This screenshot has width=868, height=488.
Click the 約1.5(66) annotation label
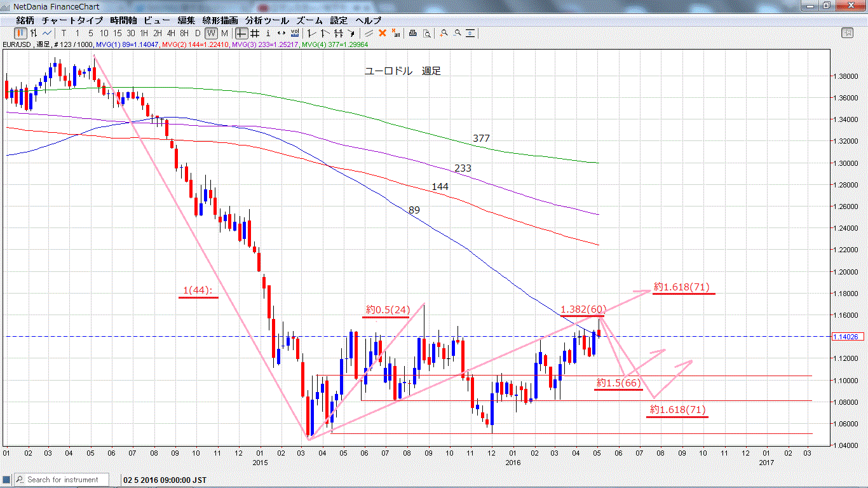(618, 383)
